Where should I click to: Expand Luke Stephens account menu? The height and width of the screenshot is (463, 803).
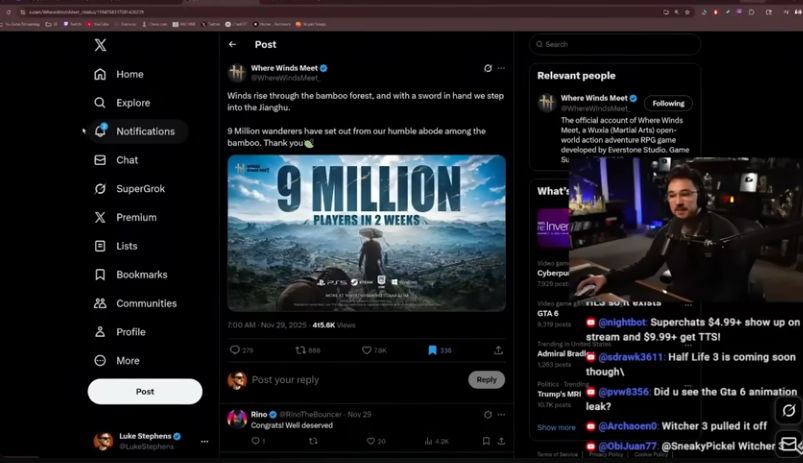pos(204,441)
